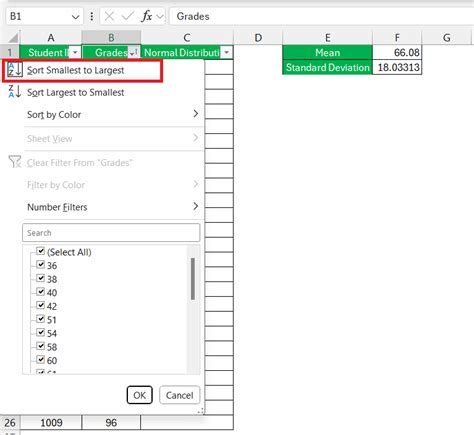Click the select-all corner triangle of sheet

[x=12, y=38]
